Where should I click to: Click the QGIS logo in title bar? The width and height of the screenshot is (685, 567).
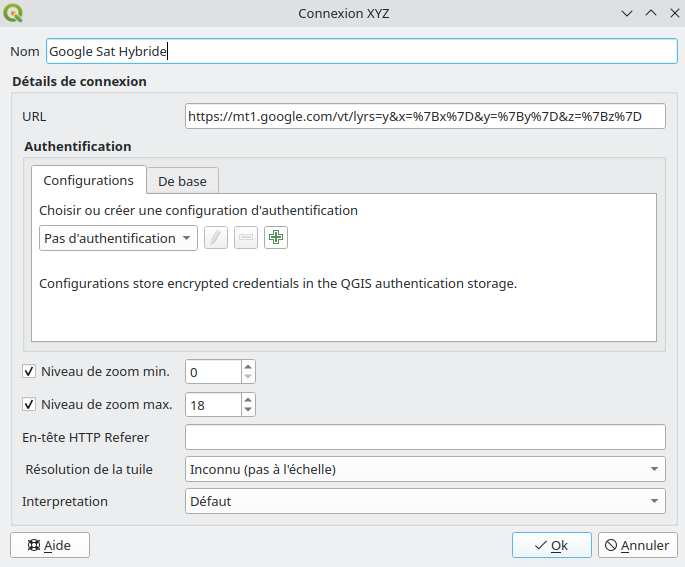(x=14, y=13)
